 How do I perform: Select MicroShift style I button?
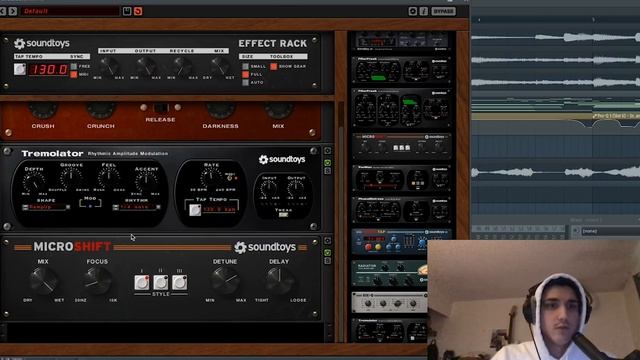pos(142,282)
